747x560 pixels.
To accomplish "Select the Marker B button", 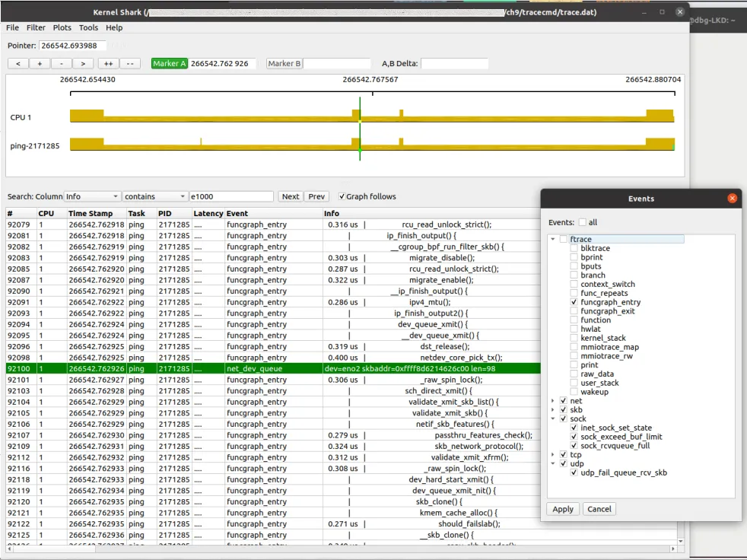I will click(284, 63).
